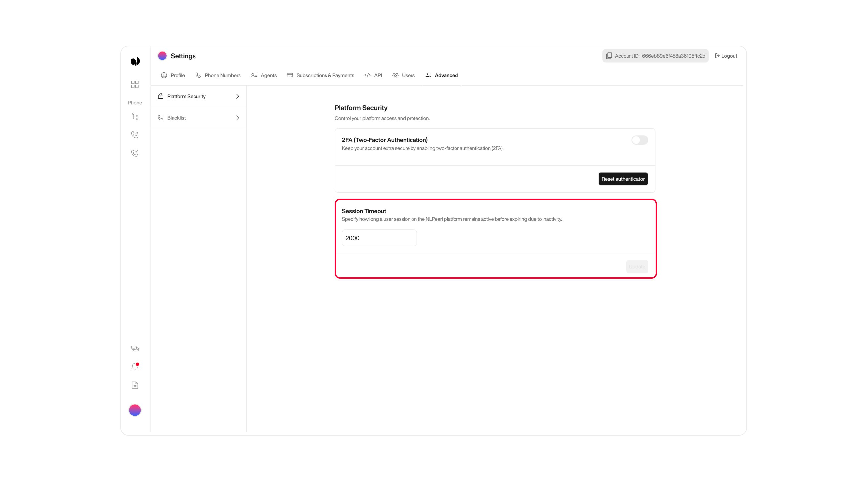
Task: Click the copy icon next to Account ID
Action: pos(609,56)
